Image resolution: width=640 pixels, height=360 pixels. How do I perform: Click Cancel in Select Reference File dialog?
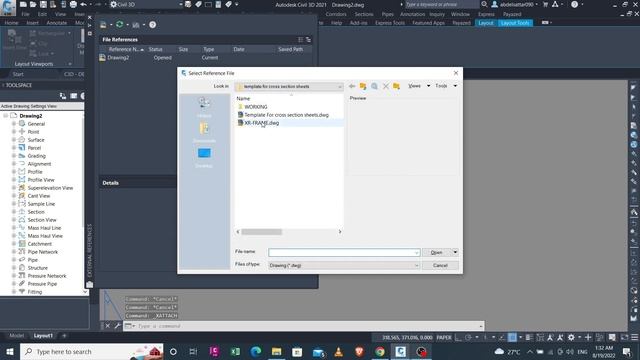(x=440, y=265)
